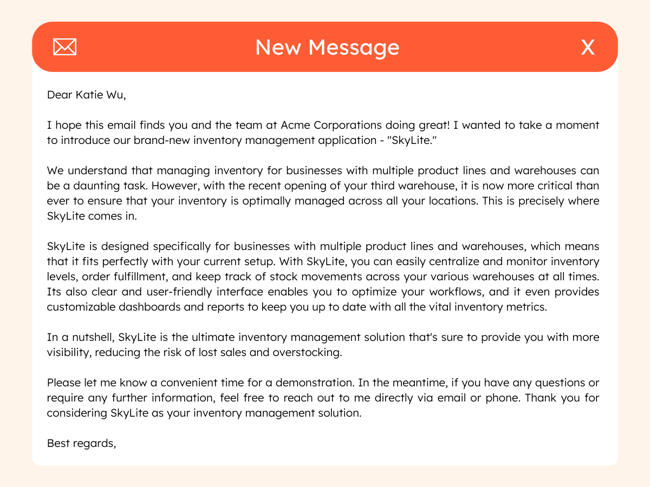Click the "Thank you for" closing sentence
Viewport: 650px width, 487px height.
pyautogui.click(x=558, y=398)
